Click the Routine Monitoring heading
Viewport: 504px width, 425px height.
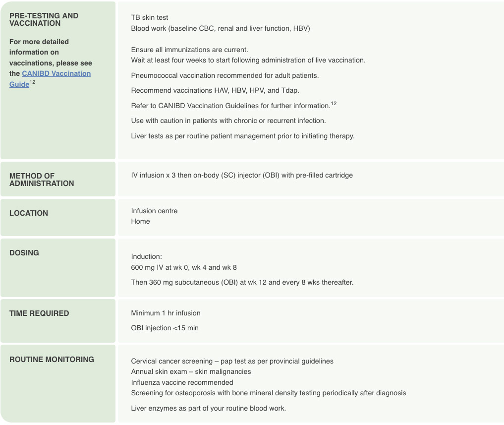(x=52, y=360)
